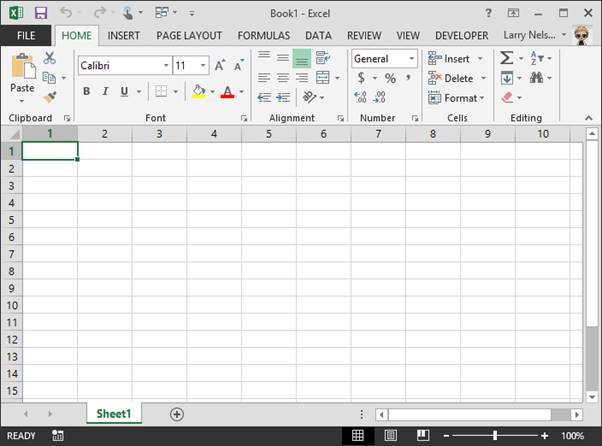Click the Save icon in quick access toolbar
This screenshot has width=602, height=446.
41,13
